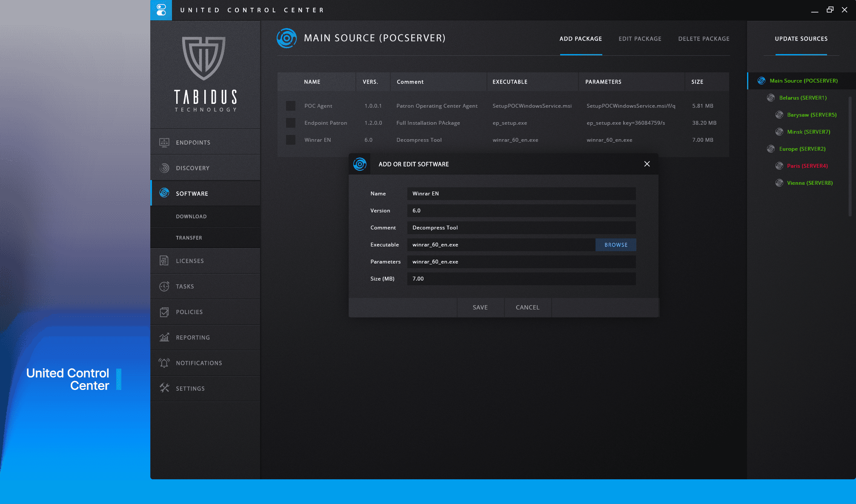This screenshot has height=504, width=856.
Task: Switch to the Edit Package tab
Action: pyautogui.click(x=640, y=39)
